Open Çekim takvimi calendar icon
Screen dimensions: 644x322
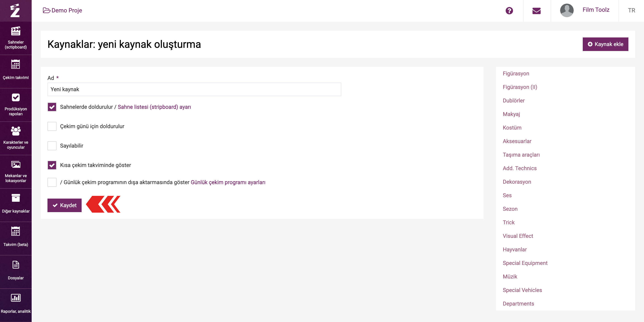click(x=16, y=64)
